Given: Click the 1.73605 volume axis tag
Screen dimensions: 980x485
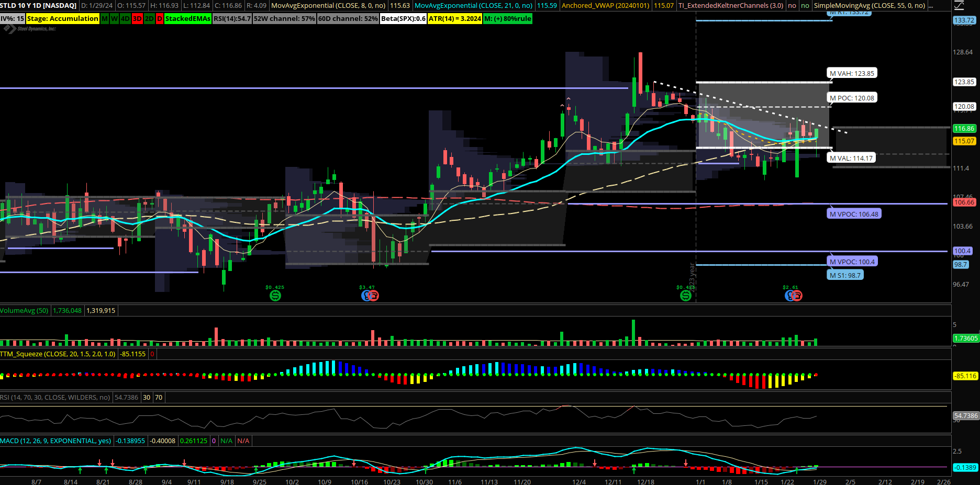Looking at the screenshot, I should pos(966,338).
